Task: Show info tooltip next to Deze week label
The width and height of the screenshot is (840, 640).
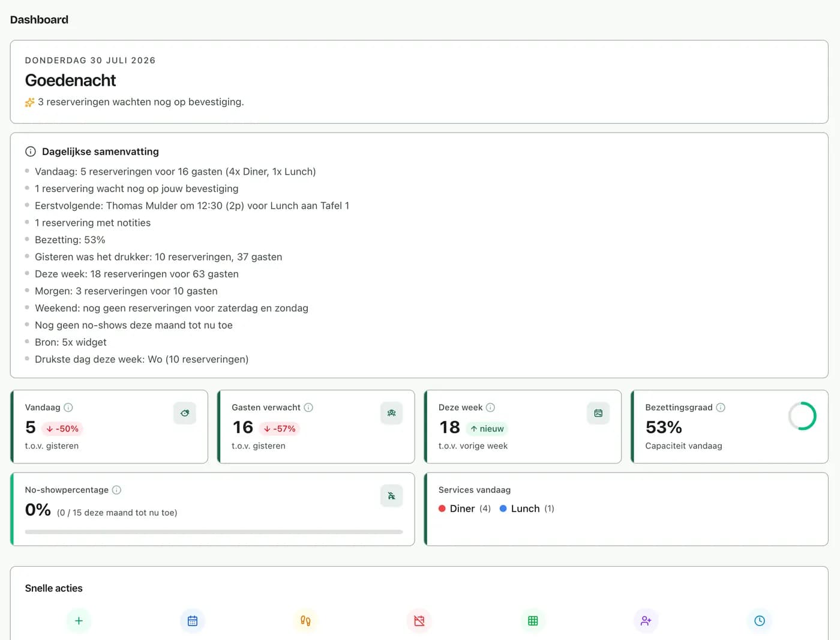Action: [490, 408]
